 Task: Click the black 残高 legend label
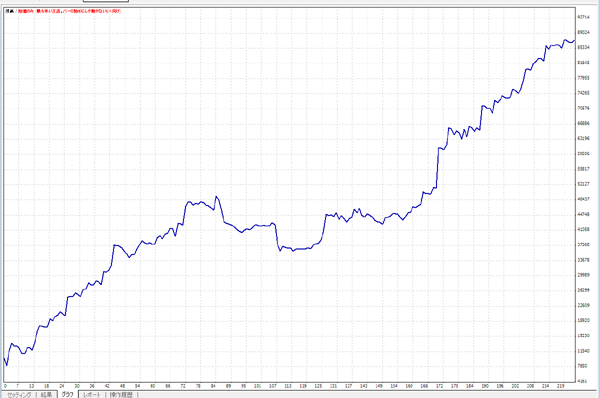pyautogui.click(x=10, y=11)
